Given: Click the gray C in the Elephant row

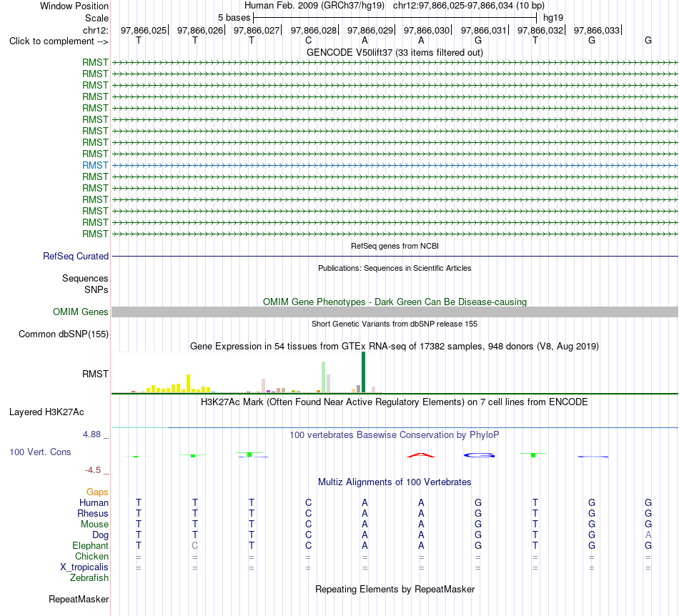Looking at the screenshot, I should (x=195, y=545).
